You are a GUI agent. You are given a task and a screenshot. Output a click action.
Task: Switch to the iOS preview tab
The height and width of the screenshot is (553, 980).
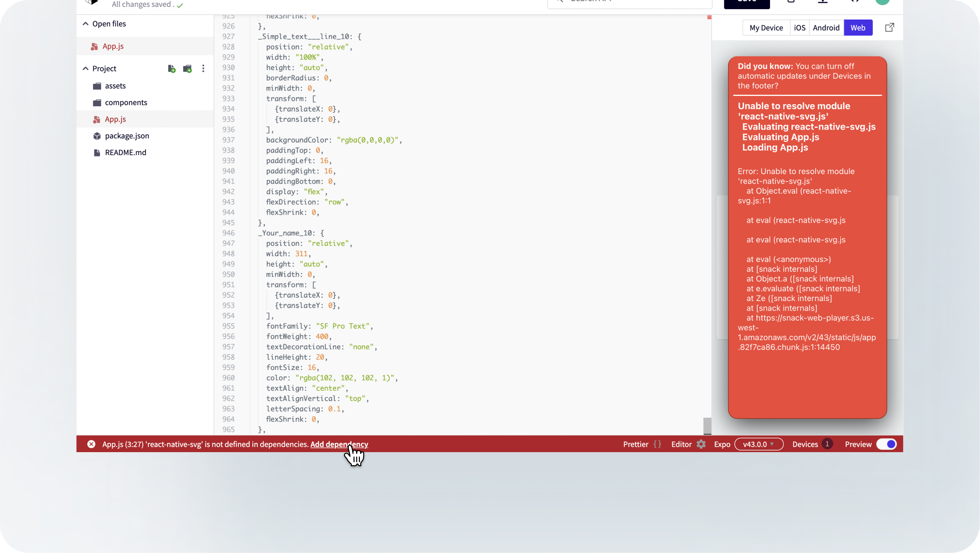[x=799, y=28]
